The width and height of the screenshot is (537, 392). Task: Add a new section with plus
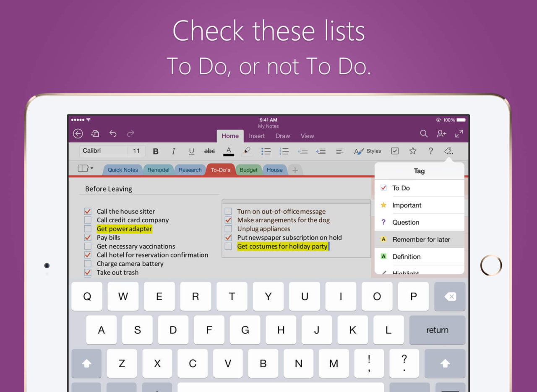click(295, 170)
